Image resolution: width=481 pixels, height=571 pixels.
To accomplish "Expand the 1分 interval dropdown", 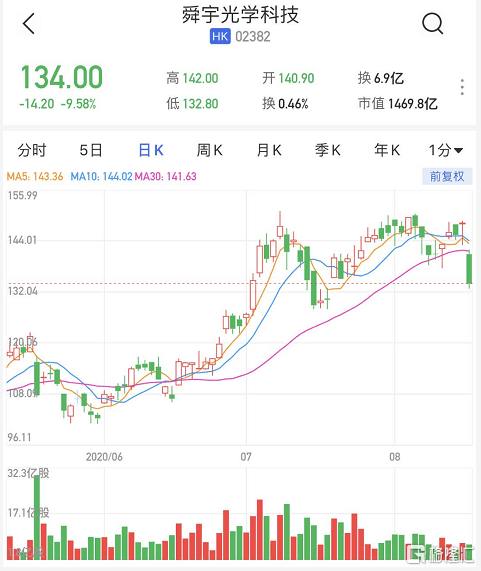I will (x=445, y=150).
